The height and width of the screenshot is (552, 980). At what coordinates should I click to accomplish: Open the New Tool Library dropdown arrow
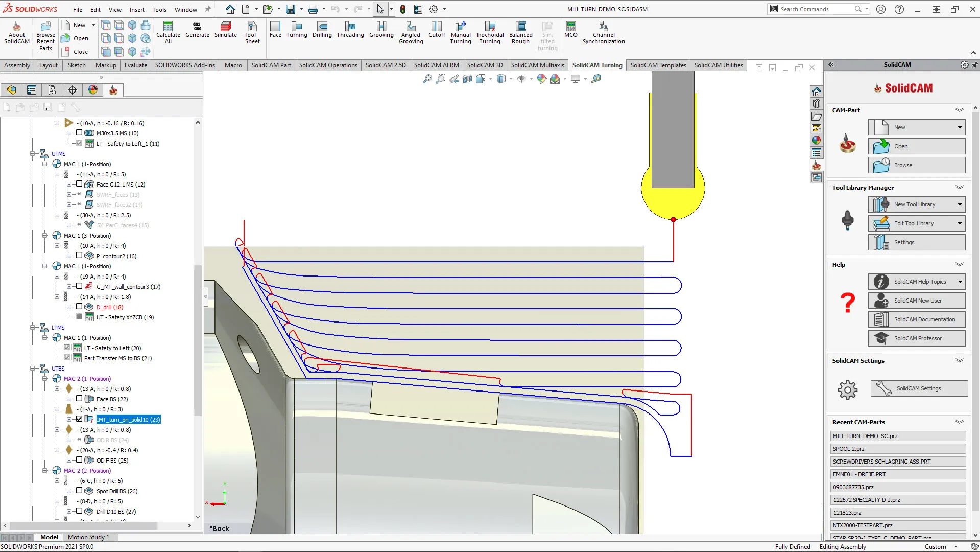pos(960,204)
